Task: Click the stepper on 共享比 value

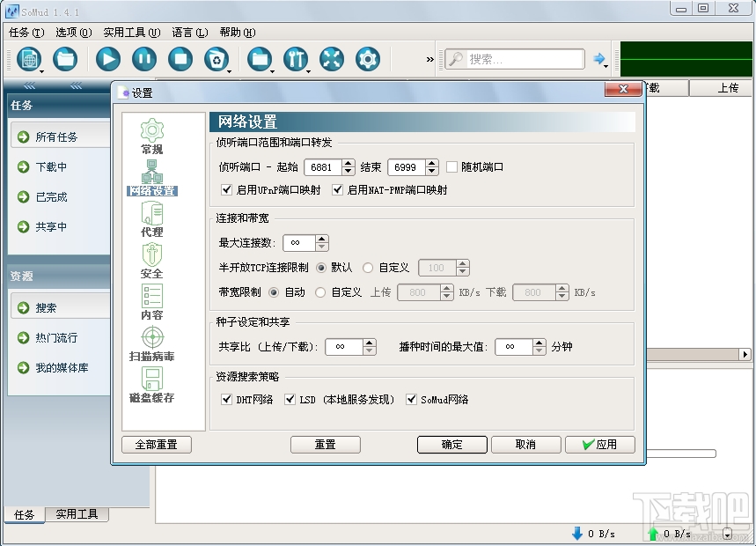Action: tap(370, 346)
